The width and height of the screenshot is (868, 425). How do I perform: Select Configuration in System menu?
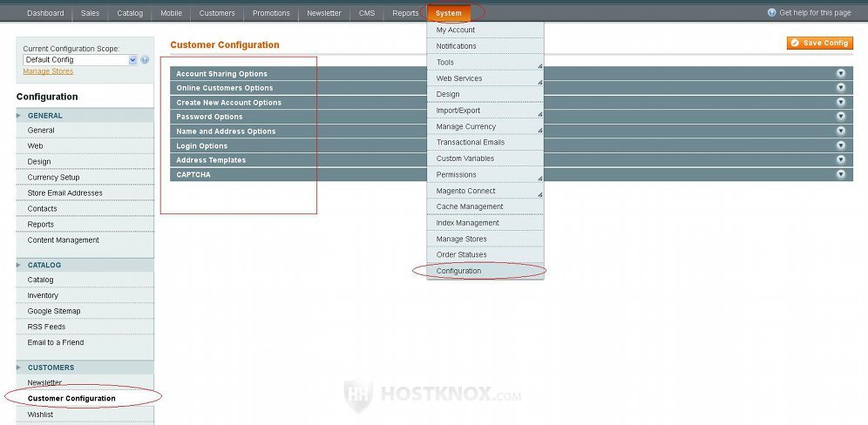pos(485,271)
